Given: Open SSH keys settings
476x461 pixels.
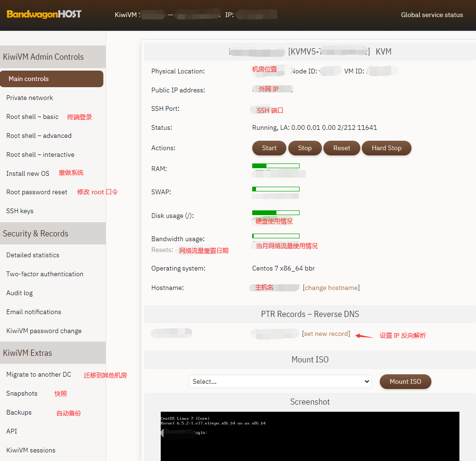Looking at the screenshot, I should (20, 211).
